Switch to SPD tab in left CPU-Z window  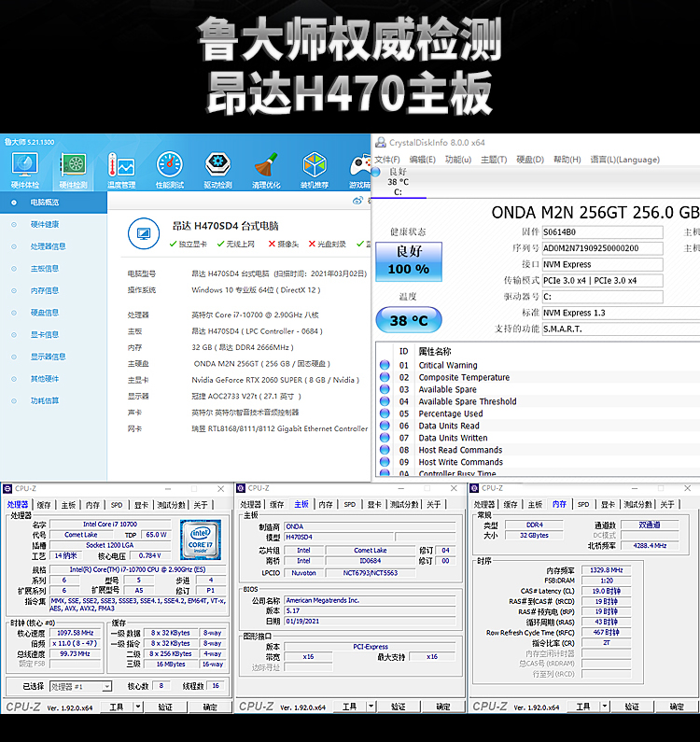tap(117, 505)
